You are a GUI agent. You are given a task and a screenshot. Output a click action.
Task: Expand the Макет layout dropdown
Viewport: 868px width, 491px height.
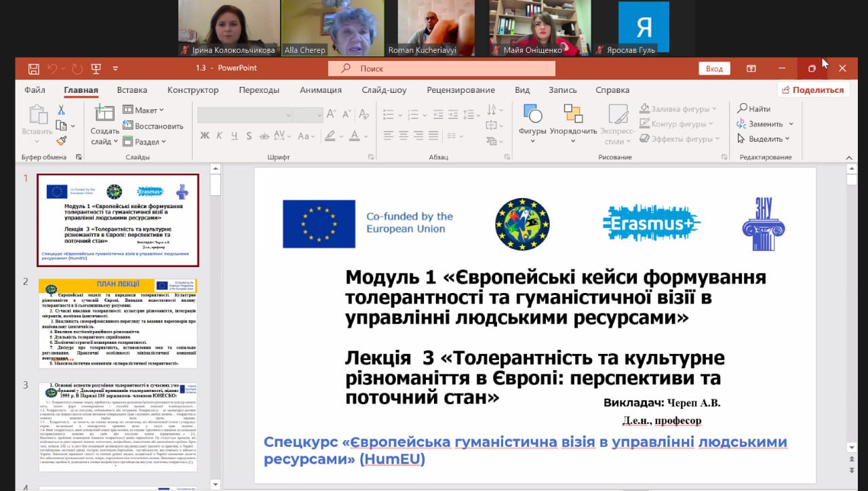click(144, 110)
